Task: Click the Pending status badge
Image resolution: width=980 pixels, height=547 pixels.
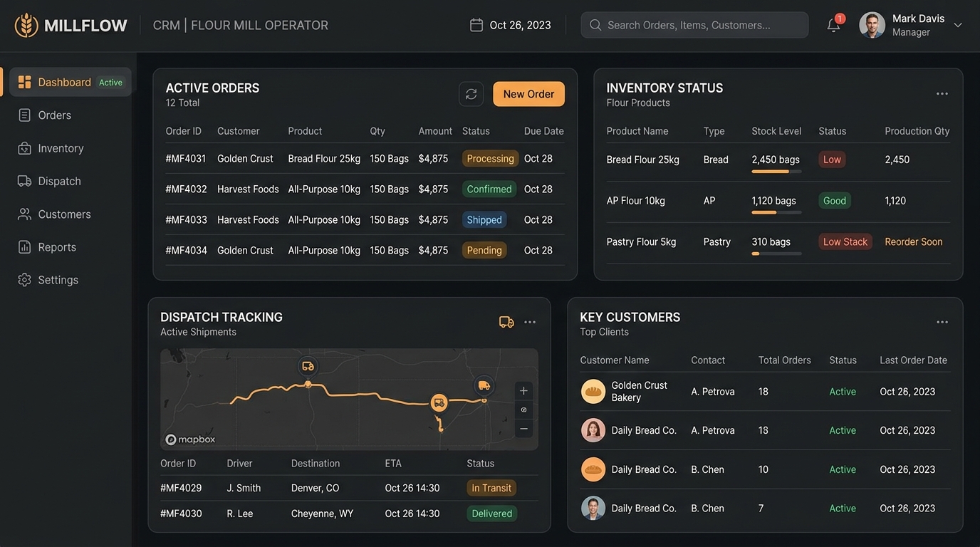Action: (484, 250)
